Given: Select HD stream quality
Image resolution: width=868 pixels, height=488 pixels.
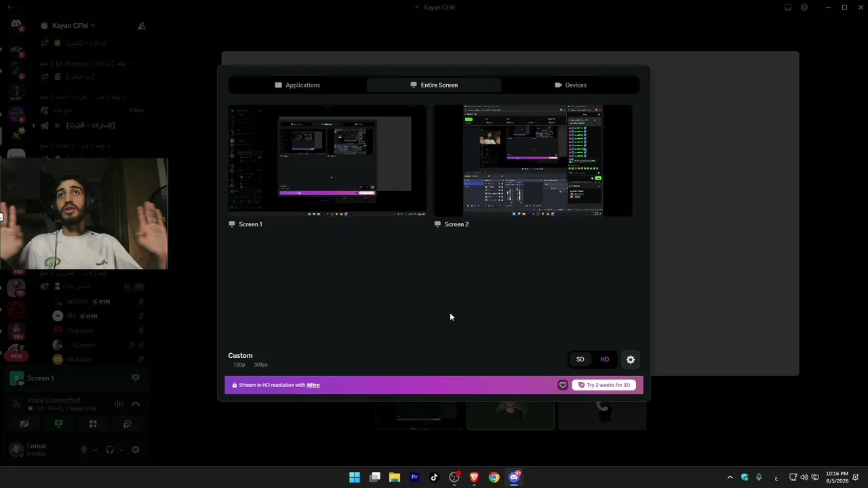Looking at the screenshot, I should [x=604, y=359].
